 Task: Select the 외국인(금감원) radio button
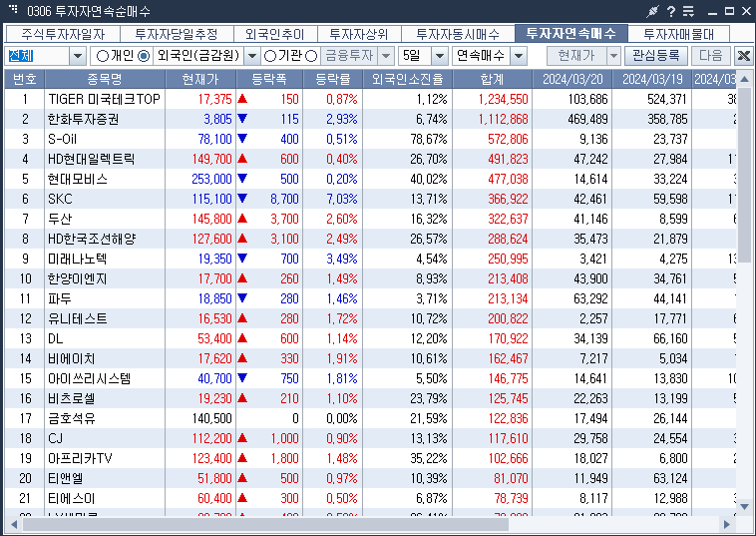pyautogui.click(x=144, y=56)
